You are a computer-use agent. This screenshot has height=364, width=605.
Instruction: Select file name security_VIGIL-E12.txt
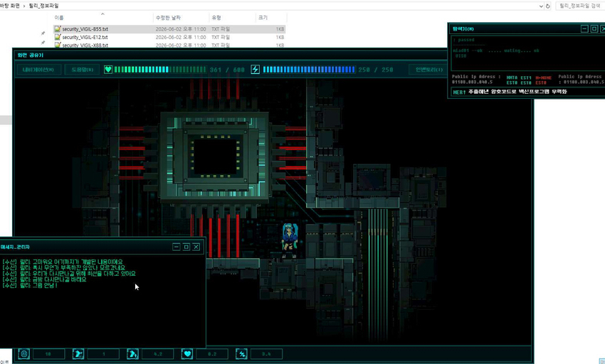point(85,38)
